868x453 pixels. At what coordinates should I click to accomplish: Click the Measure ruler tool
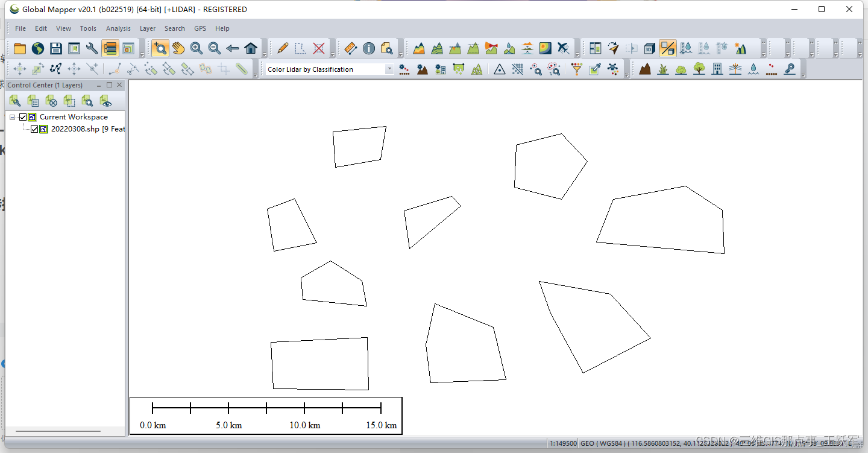click(x=351, y=48)
